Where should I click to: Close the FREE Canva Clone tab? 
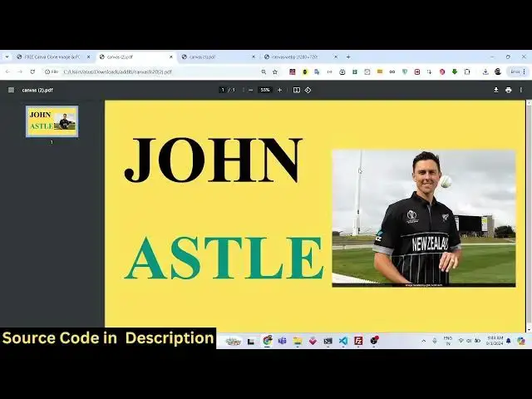[x=89, y=57]
